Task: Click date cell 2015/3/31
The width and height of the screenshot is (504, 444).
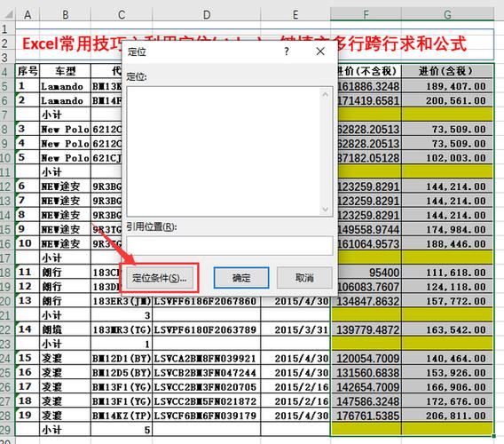Action: [295, 329]
